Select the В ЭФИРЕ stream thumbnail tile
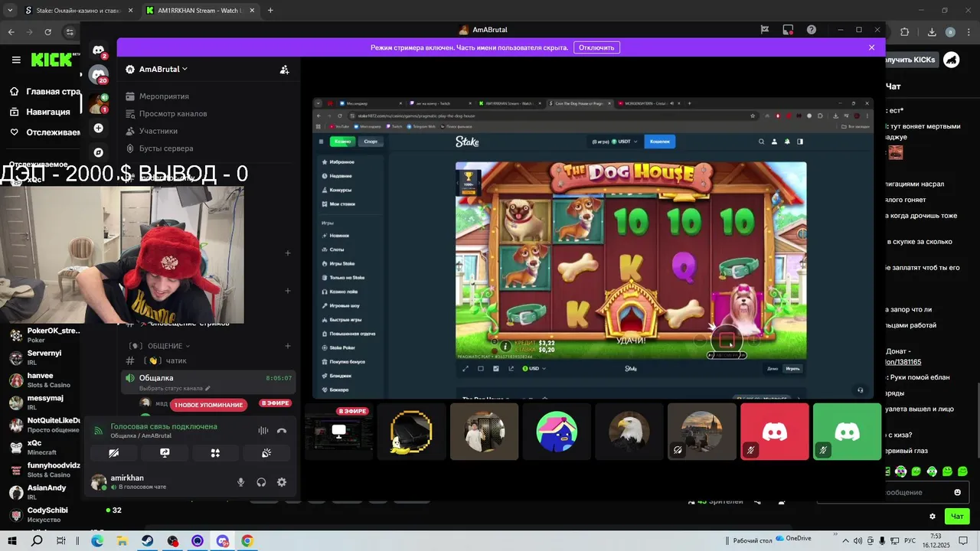Screen dimensions: 980x551 pos(338,432)
